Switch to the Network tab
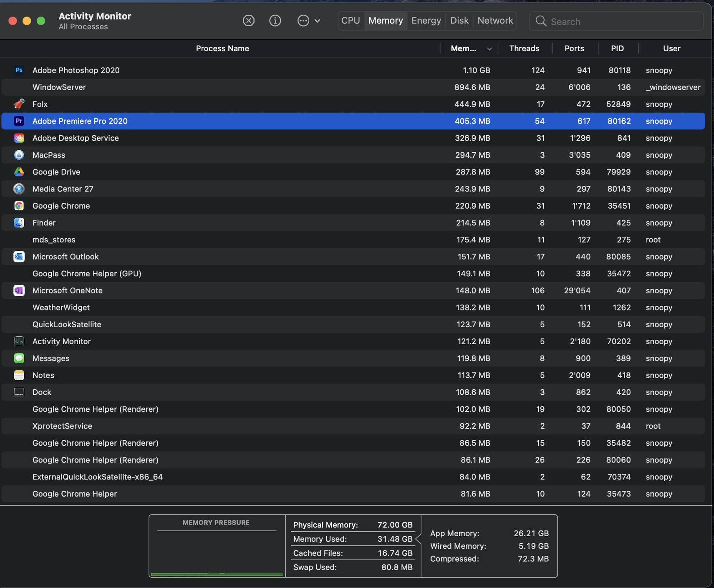This screenshot has height=588, width=714. coord(495,20)
